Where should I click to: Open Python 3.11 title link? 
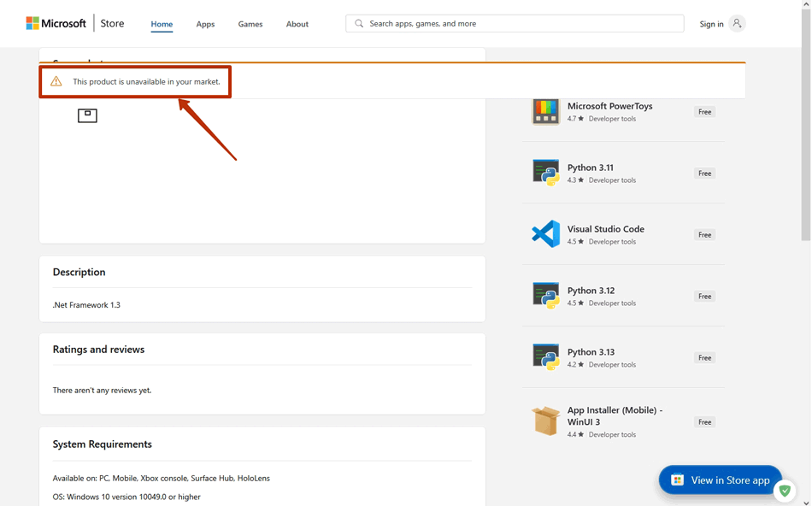point(591,168)
